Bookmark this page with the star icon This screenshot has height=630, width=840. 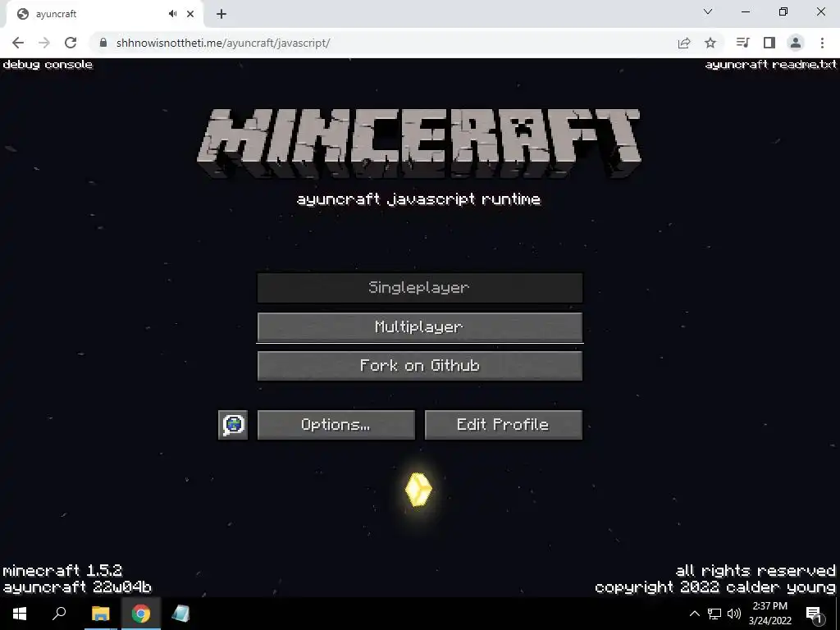pyautogui.click(x=710, y=43)
